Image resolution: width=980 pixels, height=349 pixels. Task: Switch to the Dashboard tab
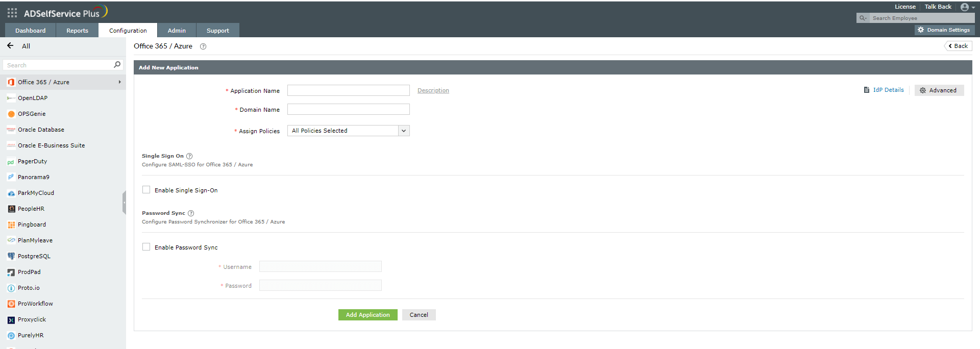click(30, 31)
